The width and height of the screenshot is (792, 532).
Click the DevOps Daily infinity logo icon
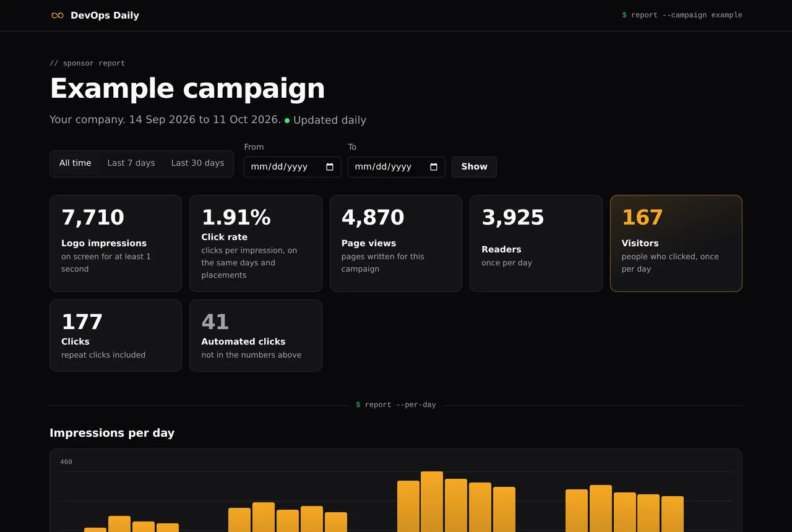tap(58, 15)
